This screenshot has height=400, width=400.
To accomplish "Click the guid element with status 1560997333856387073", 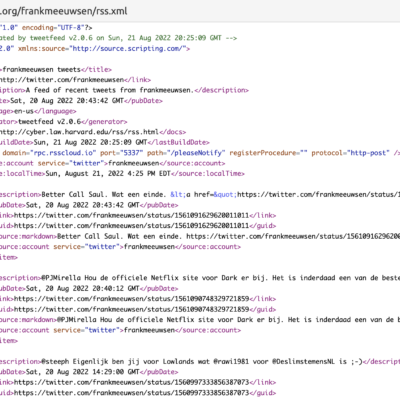I will tap(138, 393).
